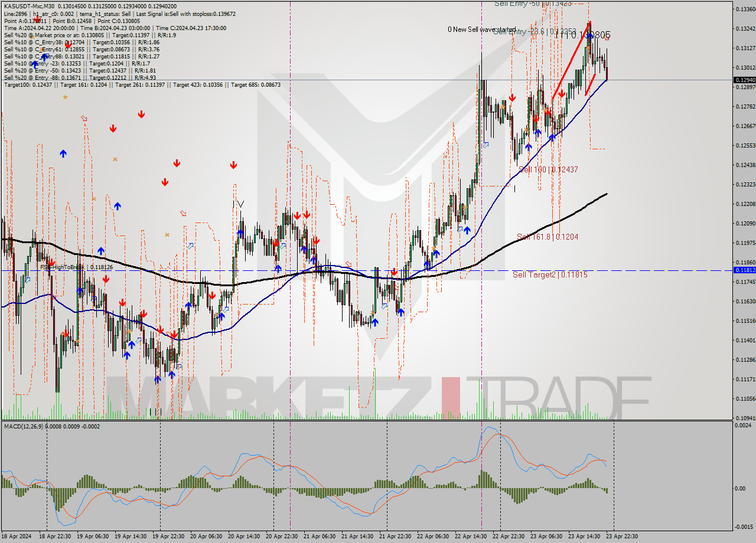This screenshot has height=543, width=756.
Task: Click the 'Point A | Point B | Point C' line
Action: click(72, 21)
